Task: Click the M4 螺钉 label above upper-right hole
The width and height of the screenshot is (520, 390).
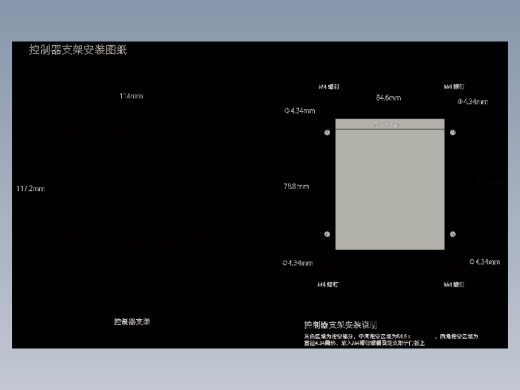Action: coord(454,87)
